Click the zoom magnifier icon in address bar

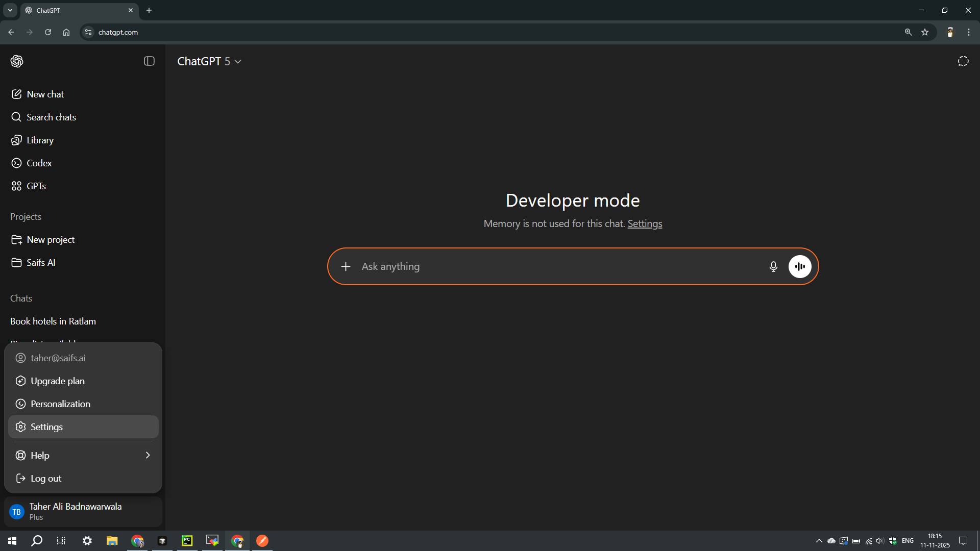pos(908,32)
